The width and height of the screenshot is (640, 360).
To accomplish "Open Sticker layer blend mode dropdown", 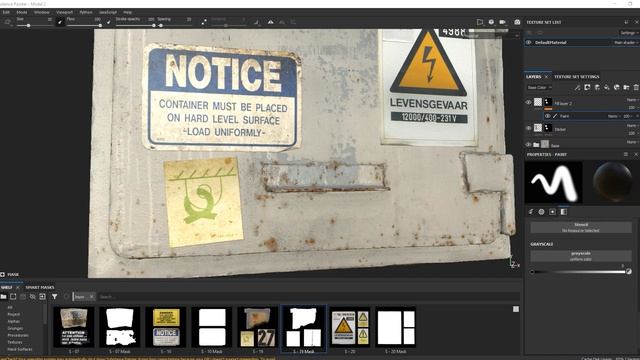I will coord(632,126).
